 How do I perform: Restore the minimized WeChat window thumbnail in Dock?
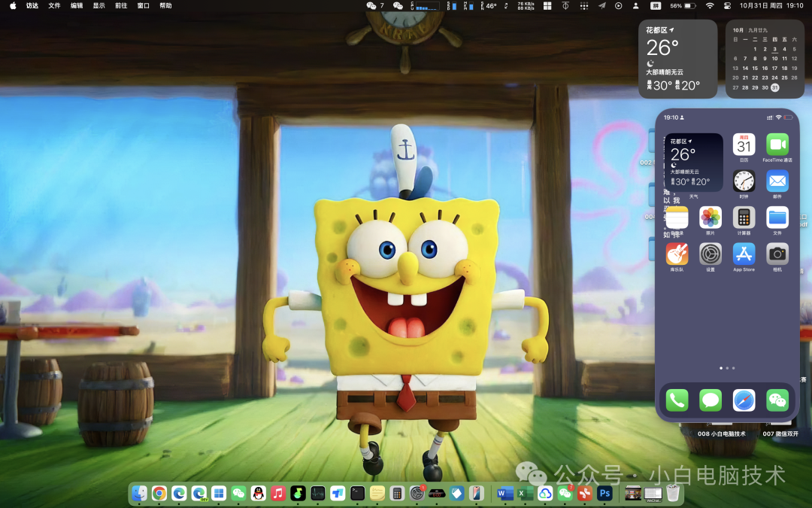click(653, 493)
